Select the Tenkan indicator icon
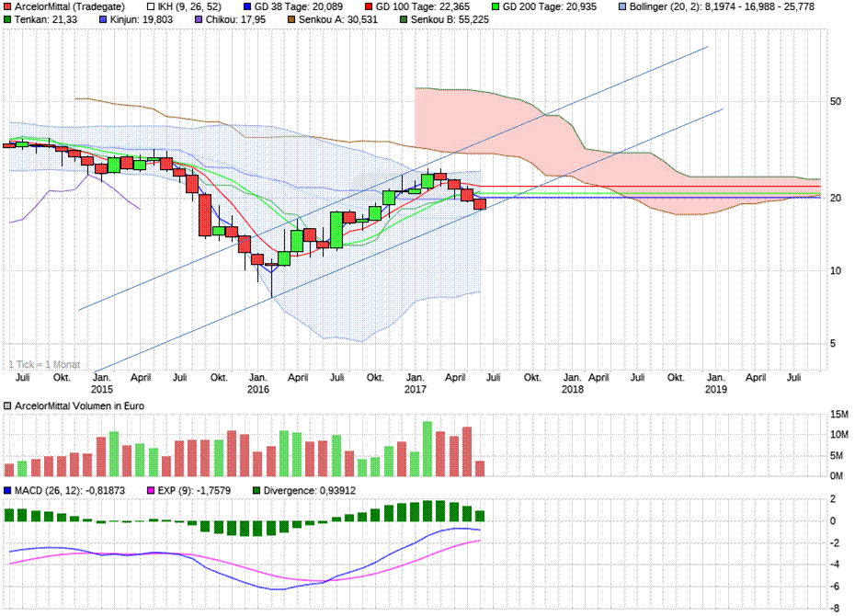Screen dimensions: 866x616 tap(8, 18)
